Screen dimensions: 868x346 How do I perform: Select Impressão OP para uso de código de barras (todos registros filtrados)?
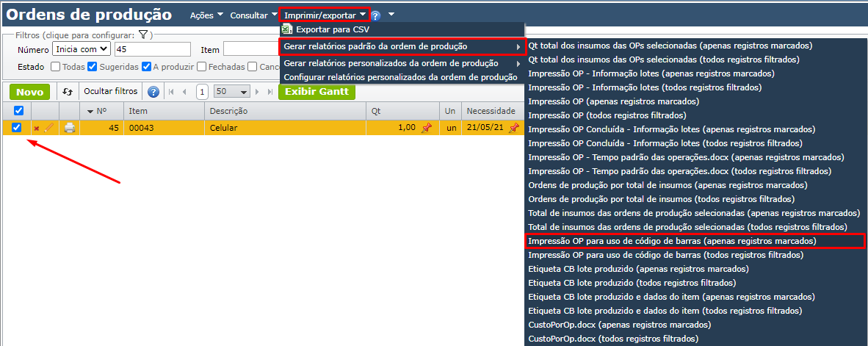[x=665, y=255]
